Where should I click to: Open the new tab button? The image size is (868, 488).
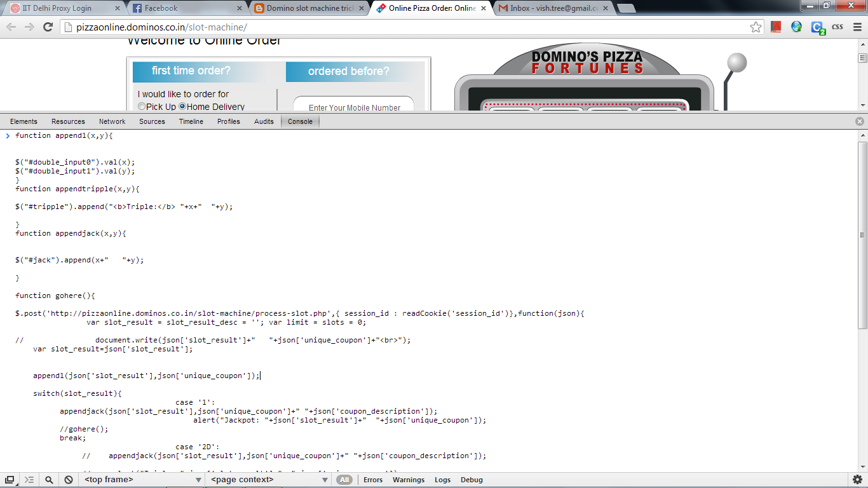point(626,8)
